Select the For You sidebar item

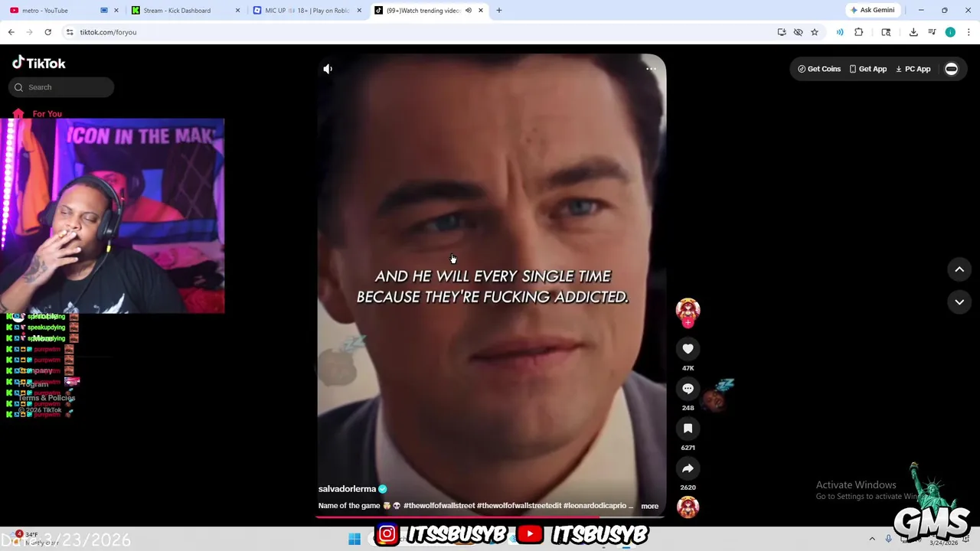coord(37,114)
